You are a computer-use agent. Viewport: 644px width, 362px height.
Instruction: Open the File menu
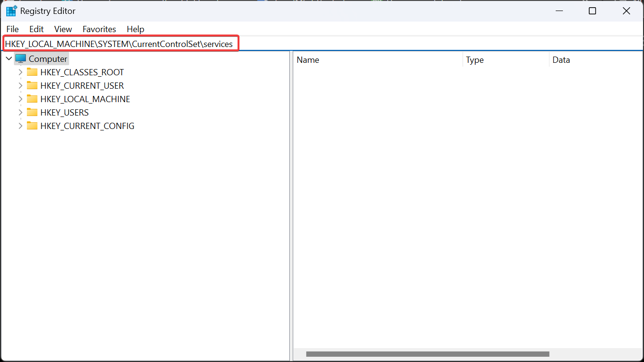coord(12,29)
